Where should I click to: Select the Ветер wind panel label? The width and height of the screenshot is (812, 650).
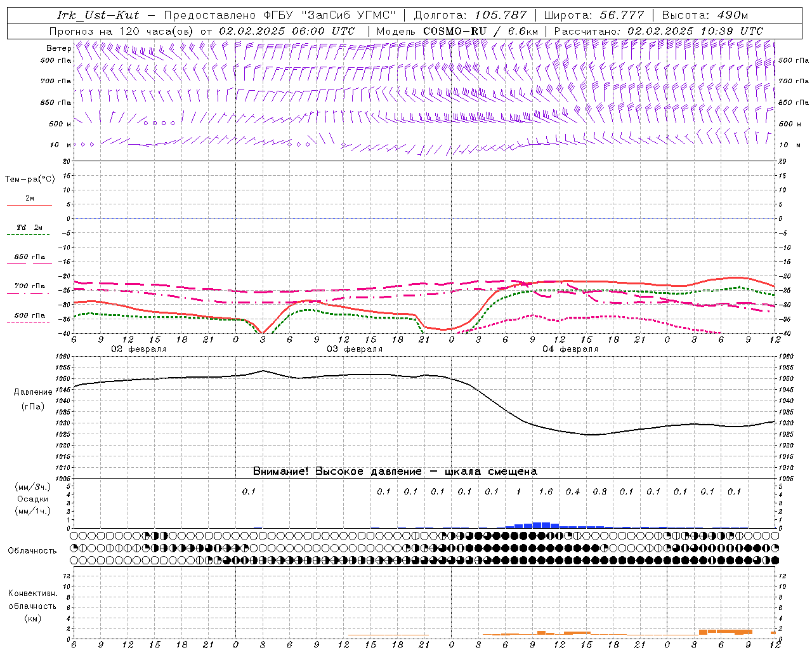tap(58, 48)
